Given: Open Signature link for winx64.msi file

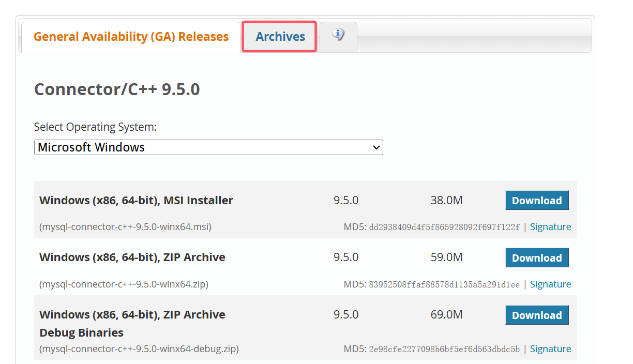Looking at the screenshot, I should coord(550,227).
